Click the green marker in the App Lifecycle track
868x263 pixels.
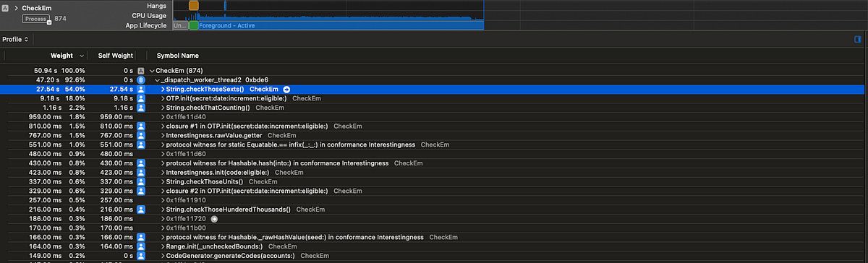[x=194, y=25]
